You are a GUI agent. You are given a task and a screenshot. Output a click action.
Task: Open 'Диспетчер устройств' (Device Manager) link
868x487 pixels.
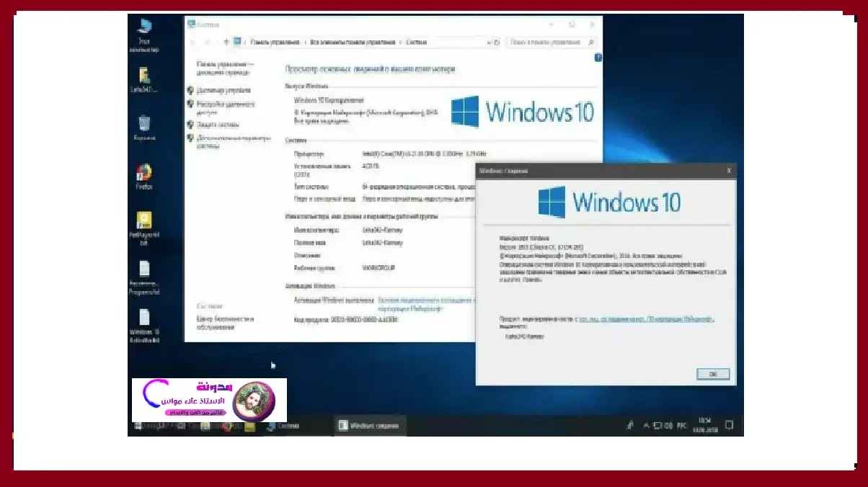223,91
